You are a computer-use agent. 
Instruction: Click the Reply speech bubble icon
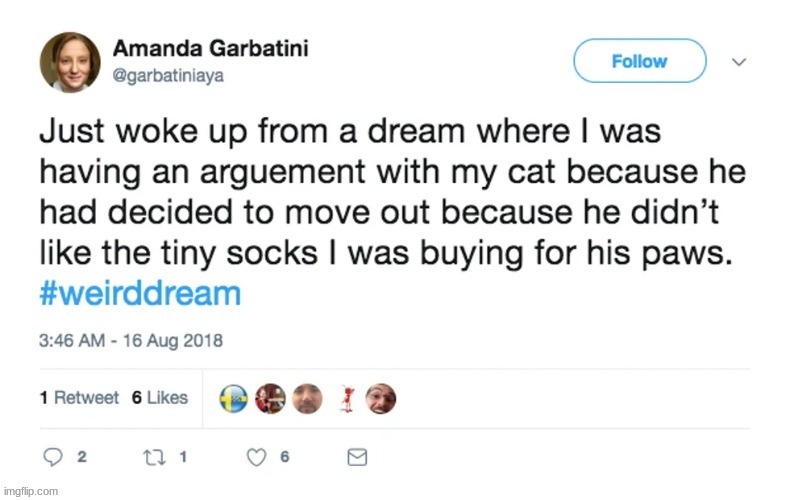pos(53,457)
